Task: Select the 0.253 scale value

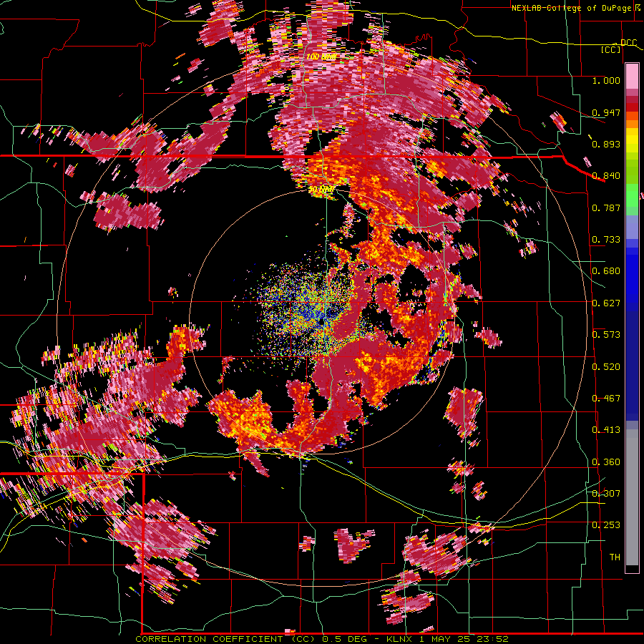Action: [x=606, y=525]
